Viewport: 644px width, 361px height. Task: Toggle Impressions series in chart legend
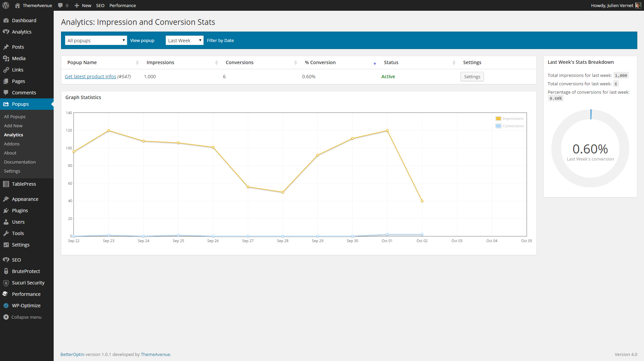(x=509, y=119)
